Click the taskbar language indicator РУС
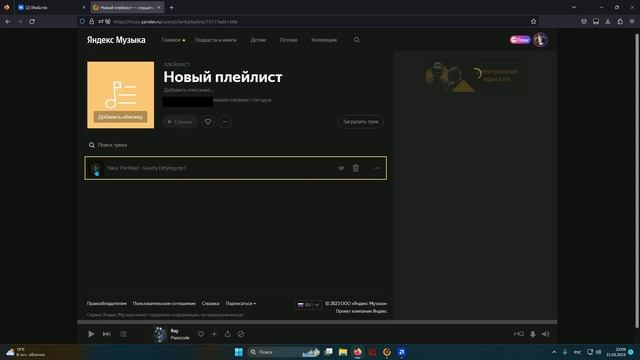 coord(577,352)
